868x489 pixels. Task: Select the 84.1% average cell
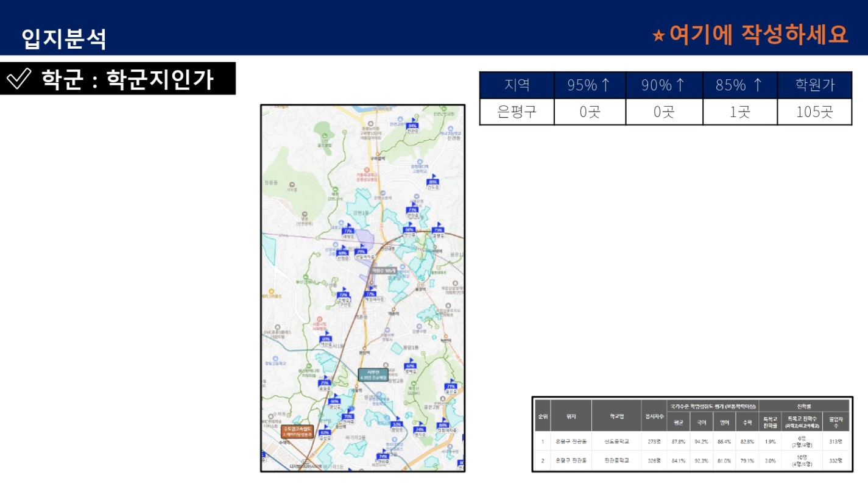[679, 460]
